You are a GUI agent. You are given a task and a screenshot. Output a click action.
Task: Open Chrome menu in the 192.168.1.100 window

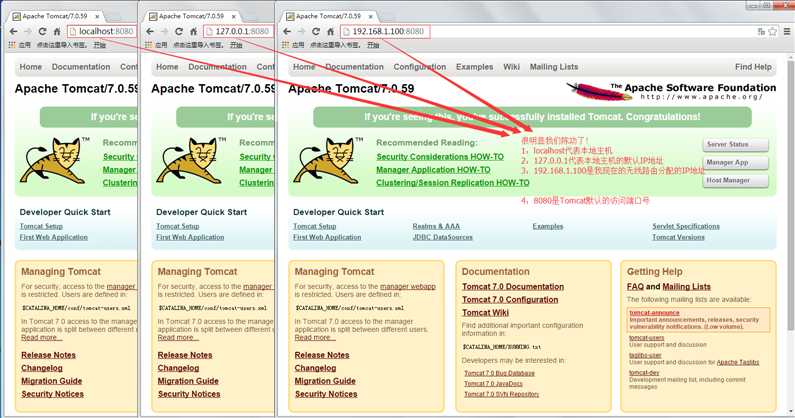787,31
